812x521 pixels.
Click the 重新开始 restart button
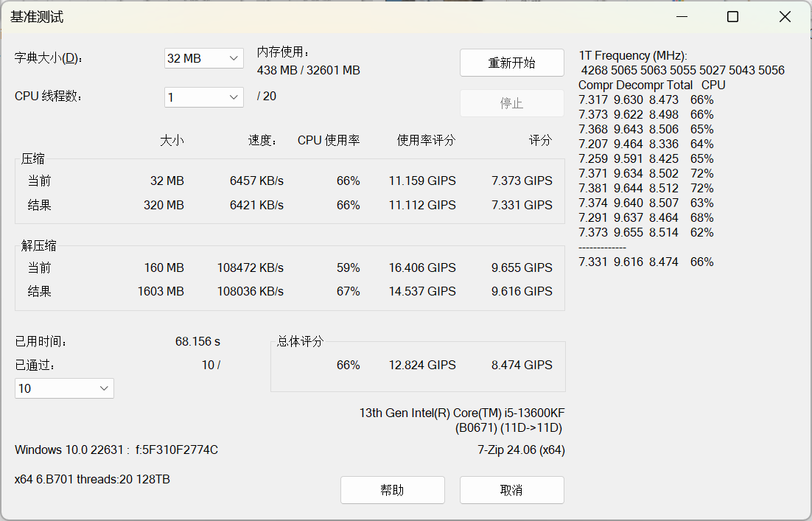[511, 63]
